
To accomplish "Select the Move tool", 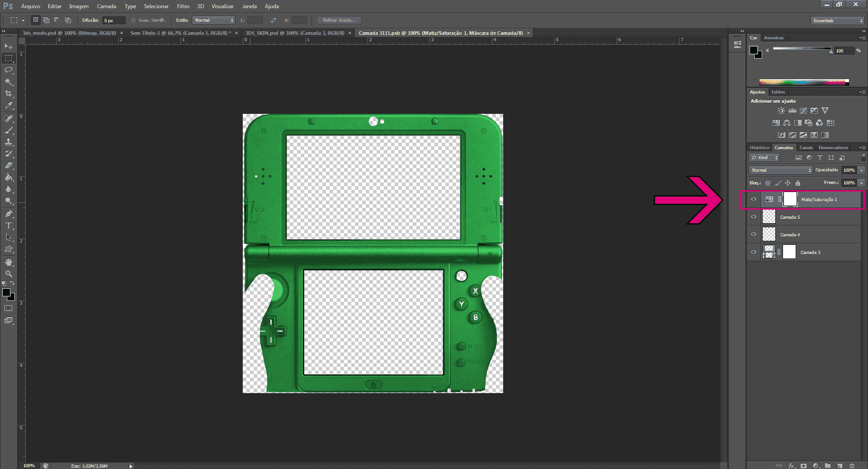I will pos(9,47).
